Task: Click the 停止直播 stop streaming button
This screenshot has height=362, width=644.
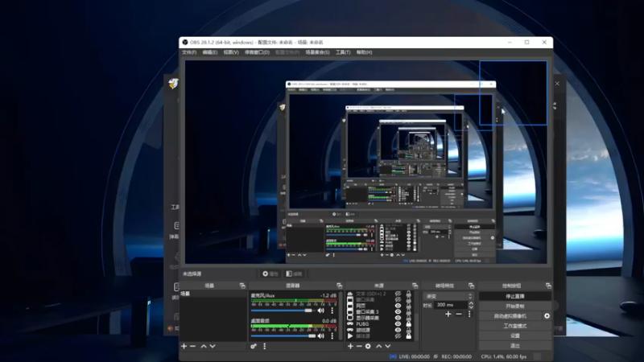Action: pos(515,296)
